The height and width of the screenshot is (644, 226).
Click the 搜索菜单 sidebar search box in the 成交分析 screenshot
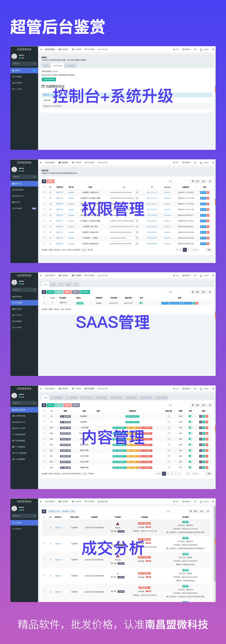[x=24, y=516]
